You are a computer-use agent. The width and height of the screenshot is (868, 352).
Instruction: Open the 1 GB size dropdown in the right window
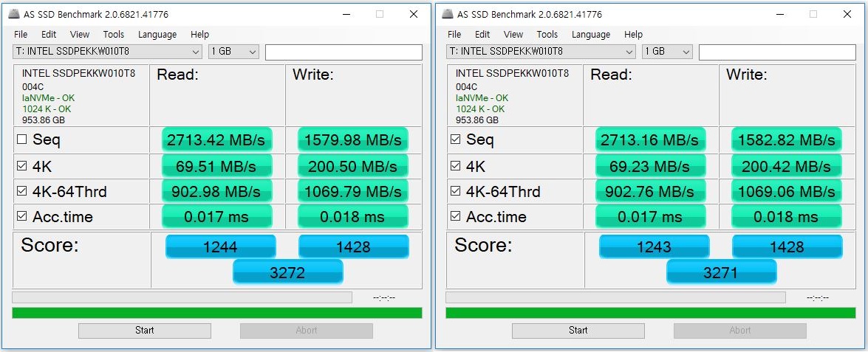tap(666, 52)
